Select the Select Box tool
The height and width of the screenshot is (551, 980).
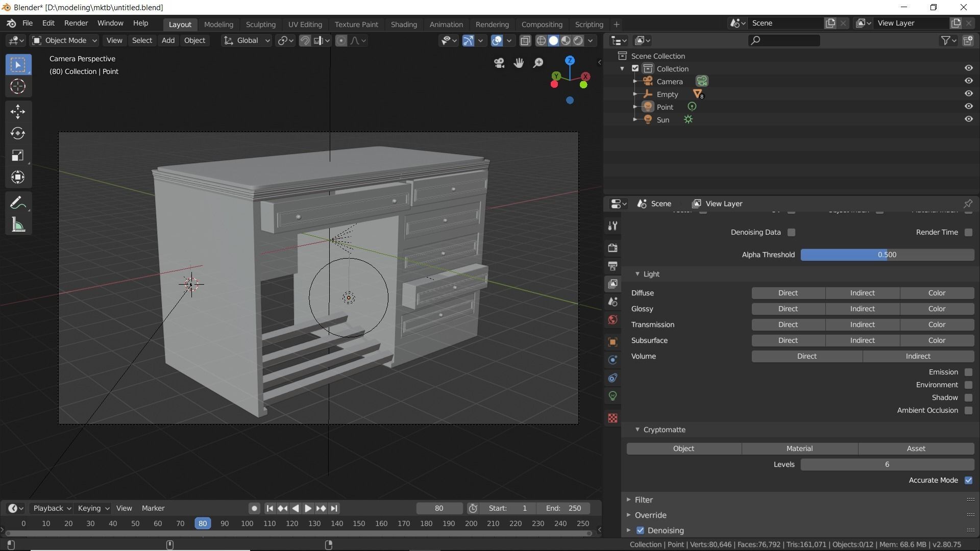click(18, 65)
